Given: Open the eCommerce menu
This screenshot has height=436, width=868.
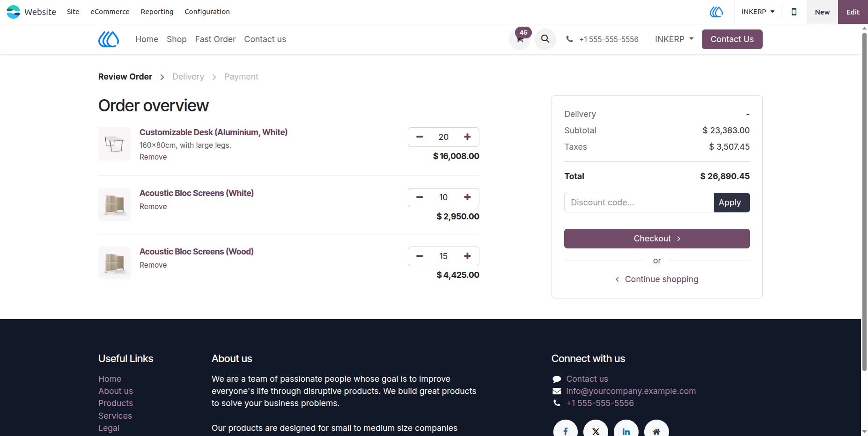Looking at the screenshot, I should click(110, 12).
